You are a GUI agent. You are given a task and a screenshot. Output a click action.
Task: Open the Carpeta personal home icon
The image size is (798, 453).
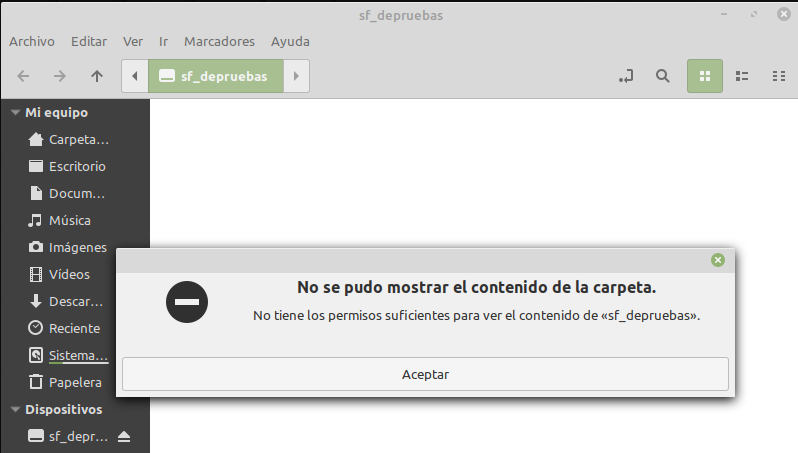[36, 139]
